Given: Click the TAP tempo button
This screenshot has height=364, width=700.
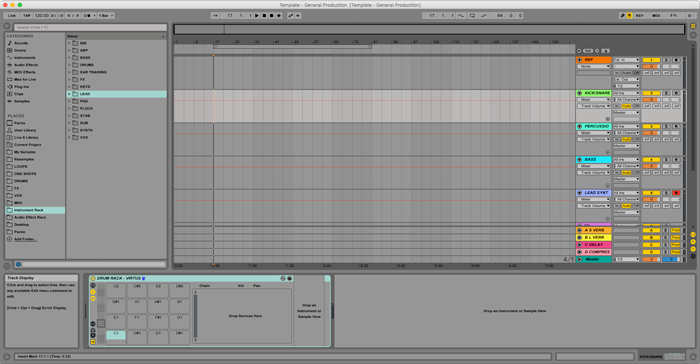Looking at the screenshot, I should pos(27,16).
